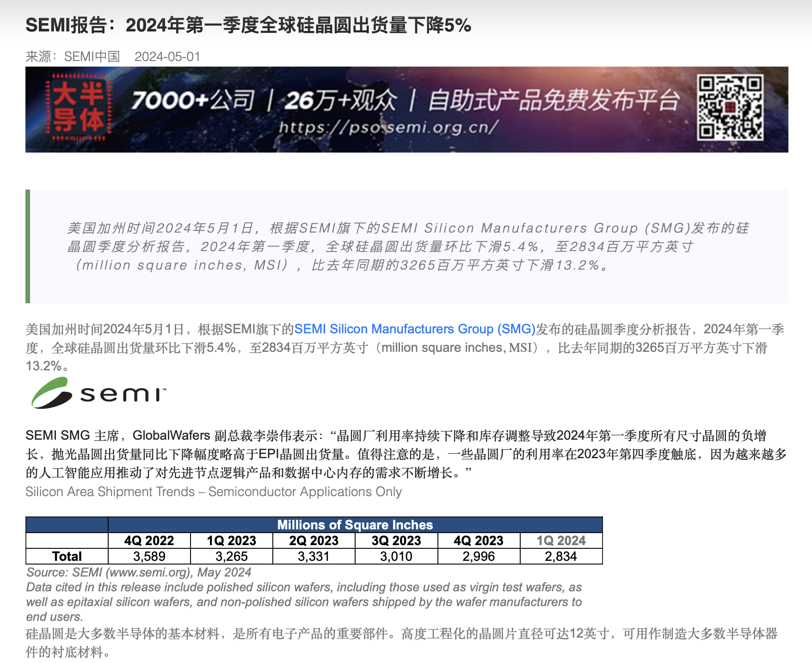The image size is (812, 663).
Task: Click the 4Q 2023 column header
Action: pos(479,540)
